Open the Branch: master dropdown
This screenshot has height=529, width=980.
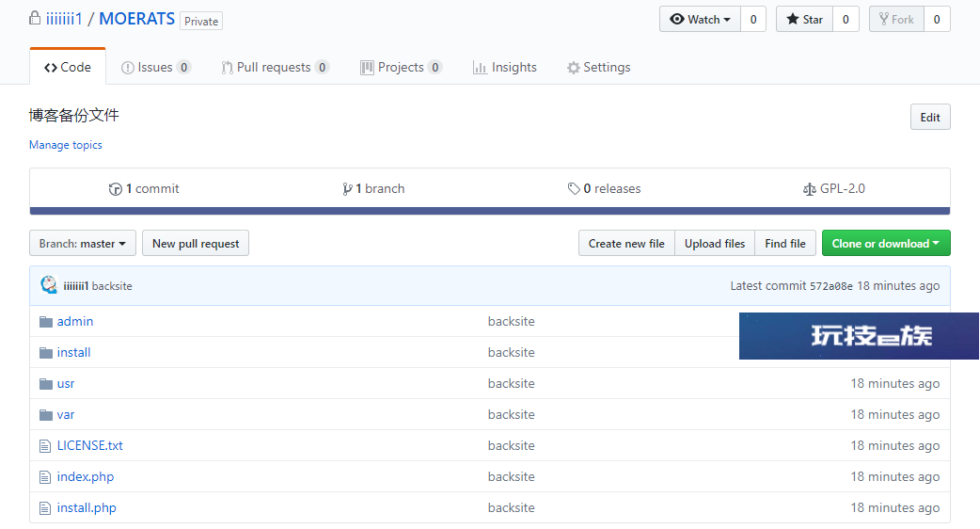coord(83,243)
